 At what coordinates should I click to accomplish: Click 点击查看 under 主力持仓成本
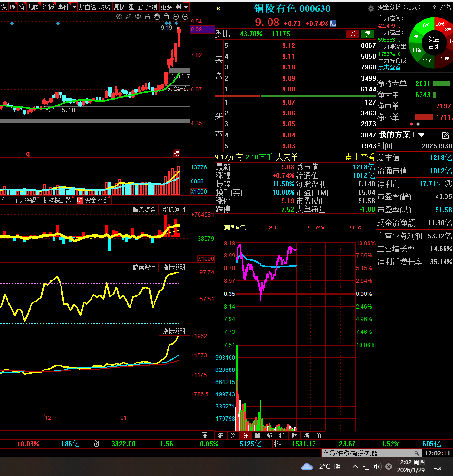click(x=389, y=68)
